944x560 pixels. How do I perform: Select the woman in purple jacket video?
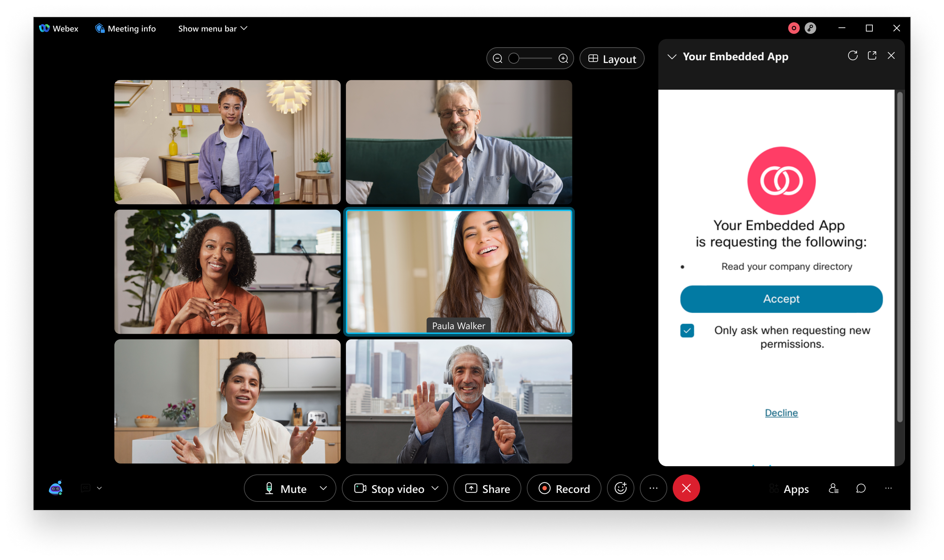click(x=227, y=142)
